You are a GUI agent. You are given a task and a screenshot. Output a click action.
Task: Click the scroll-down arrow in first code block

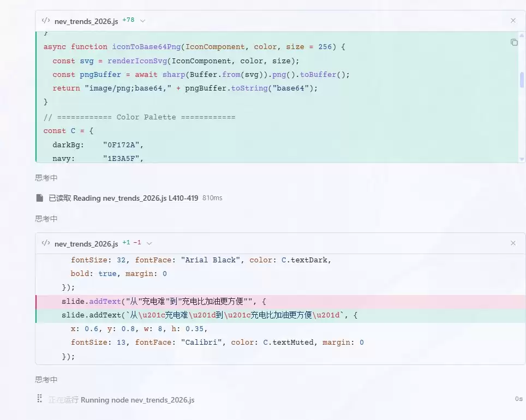522,159
